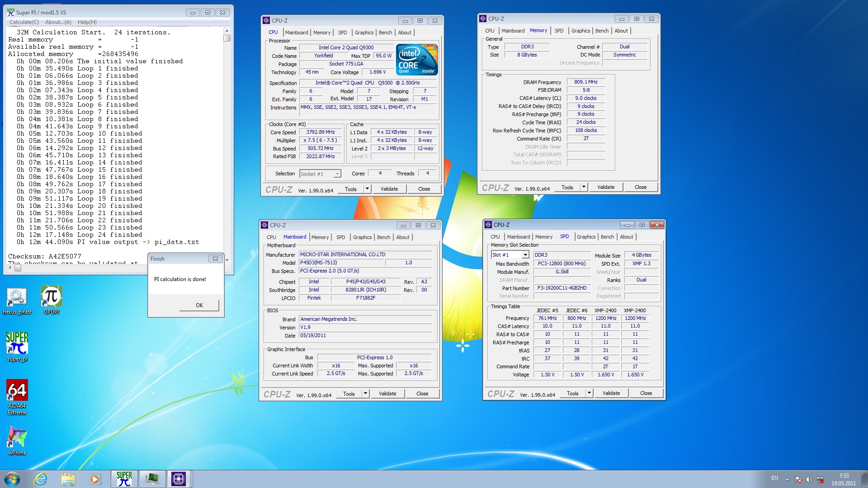Click the CPU-Z icon in SPD window title
The width and height of the screenshot is (868, 488).
pos(488,225)
